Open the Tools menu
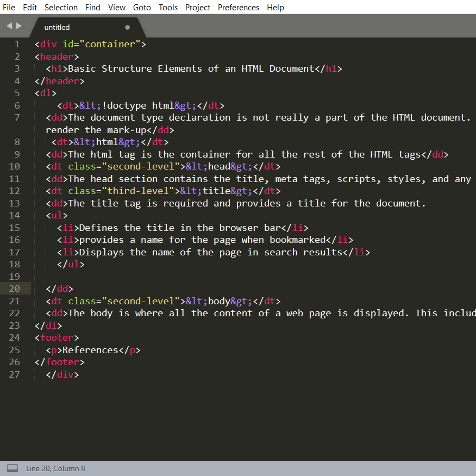Screen dimensions: 476x476 pos(168,7)
